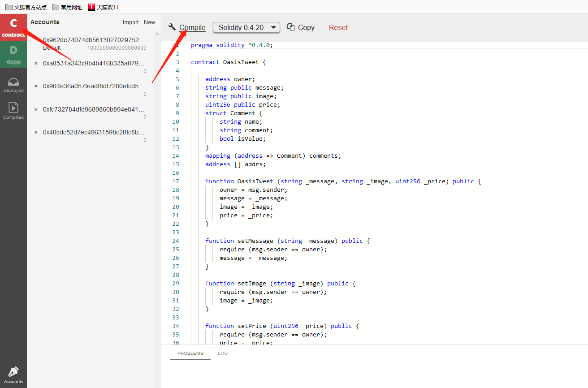Remove account 0x904e36a057feadf8df7280efcd5
The height and width of the screenshot is (388, 588).
tap(36, 86)
